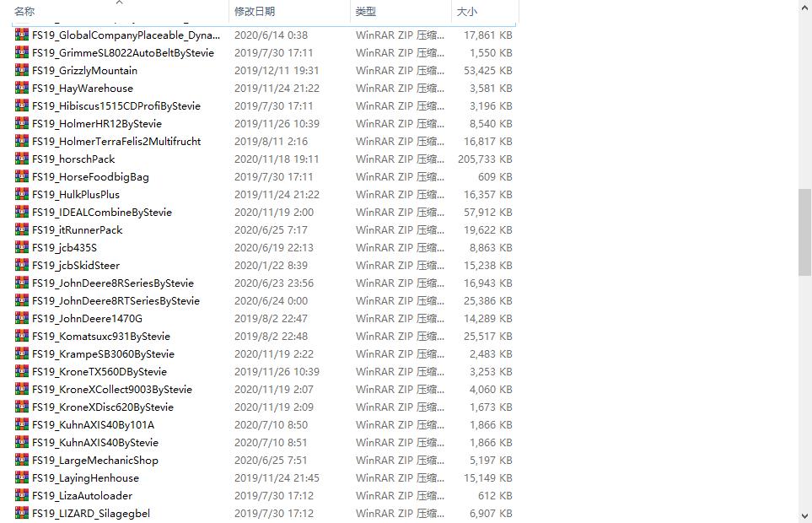Select FS19_KroneXCollect9003ByStevie archive icon
This screenshot has width=812, height=523.
[x=22, y=389]
